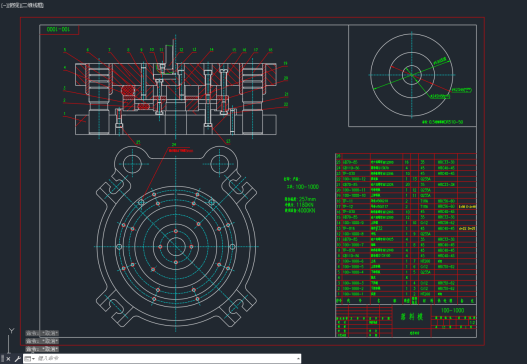Open the top view orientation menu

tap(12, 5)
